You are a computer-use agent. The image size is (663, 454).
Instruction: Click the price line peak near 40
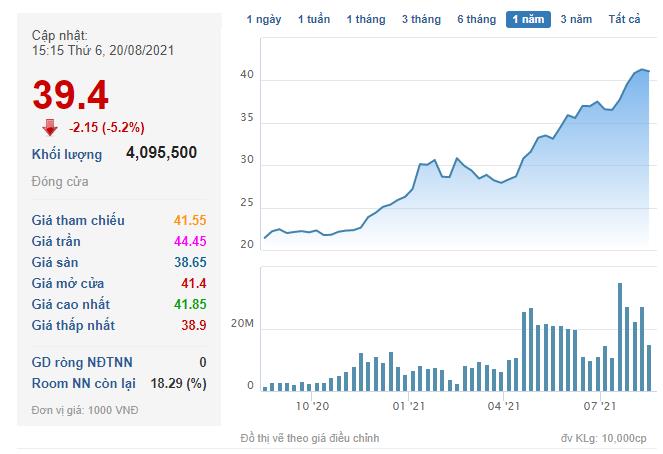(x=643, y=70)
